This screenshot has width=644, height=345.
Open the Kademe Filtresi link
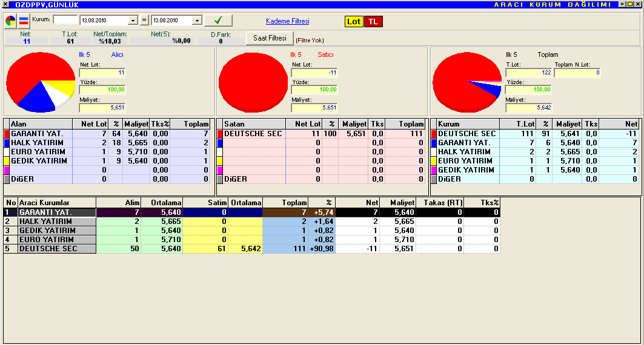click(x=287, y=21)
